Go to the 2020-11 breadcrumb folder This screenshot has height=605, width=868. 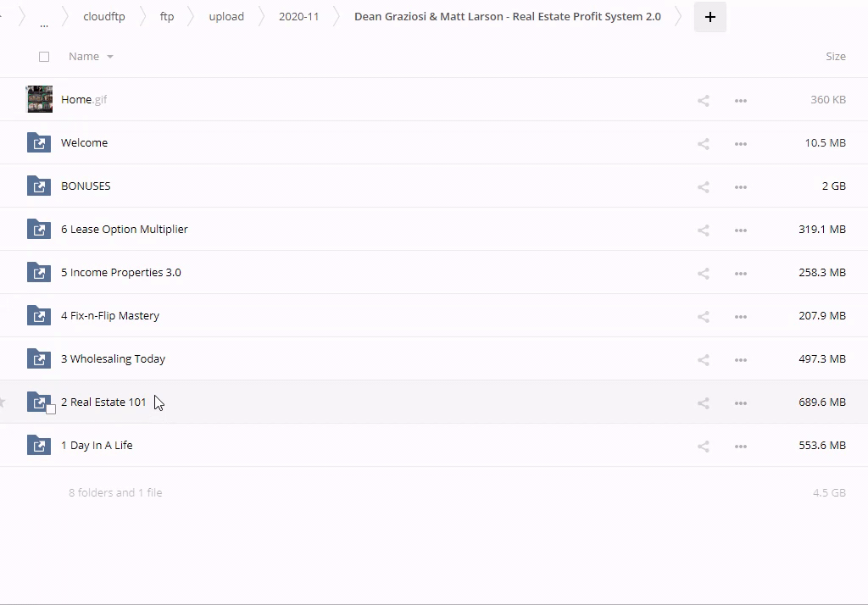(298, 17)
